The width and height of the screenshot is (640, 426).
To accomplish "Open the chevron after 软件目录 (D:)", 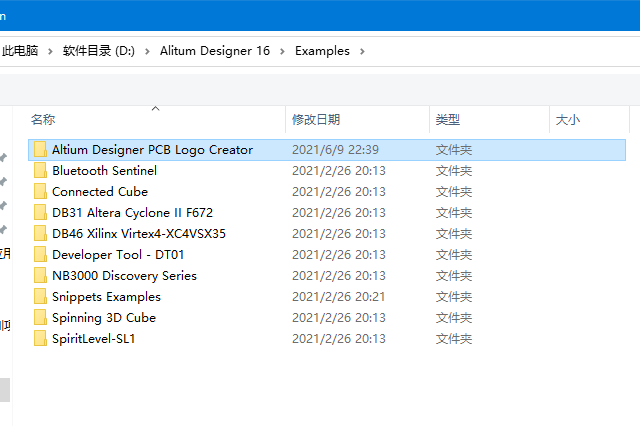I will tap(147, 51).
